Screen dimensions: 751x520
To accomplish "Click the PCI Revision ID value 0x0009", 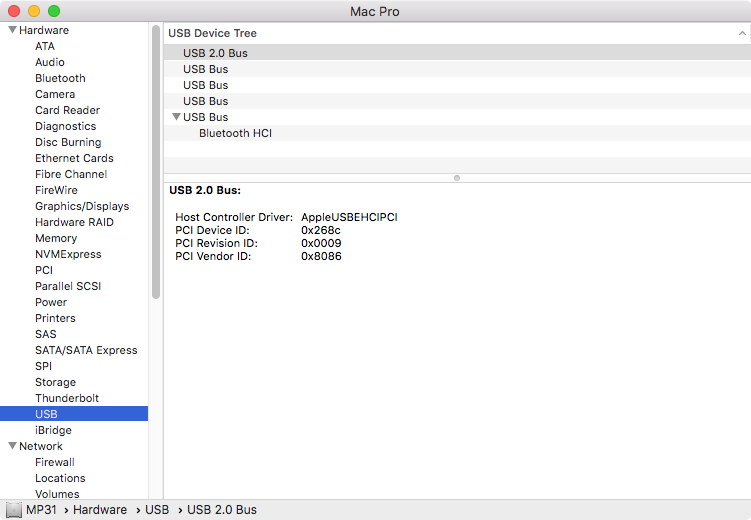I will [321, 243].
